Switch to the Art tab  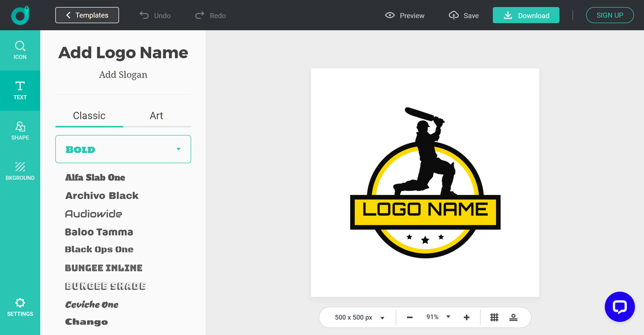(x=156, y=116)
